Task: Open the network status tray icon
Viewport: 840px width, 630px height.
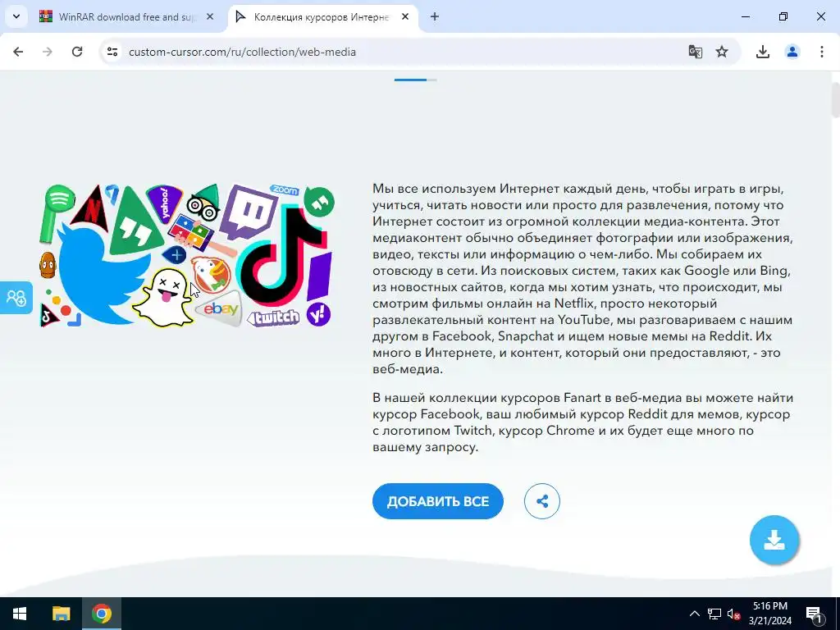Action: coord(714,614)
